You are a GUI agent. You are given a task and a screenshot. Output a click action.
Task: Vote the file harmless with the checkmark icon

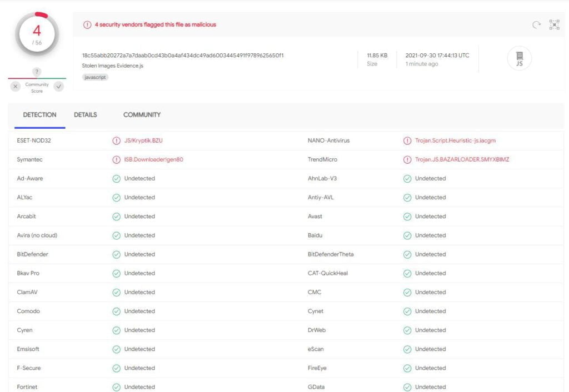tap(58, 86)
